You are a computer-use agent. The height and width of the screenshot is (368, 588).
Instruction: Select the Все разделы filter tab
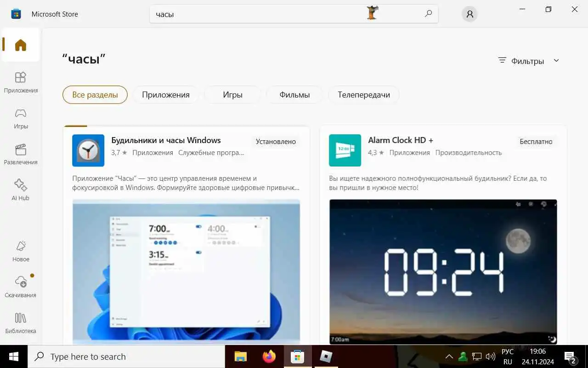coord(95,95)
